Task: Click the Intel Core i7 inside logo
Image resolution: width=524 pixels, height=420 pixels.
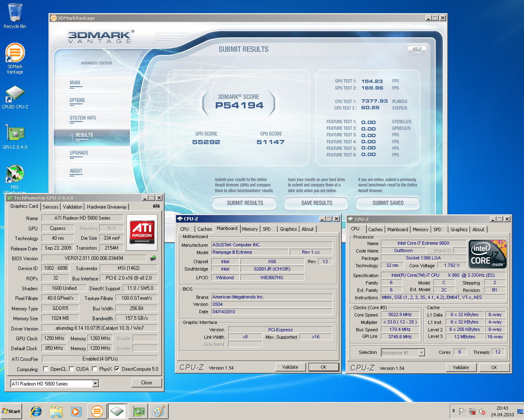Action: [488, 254]
